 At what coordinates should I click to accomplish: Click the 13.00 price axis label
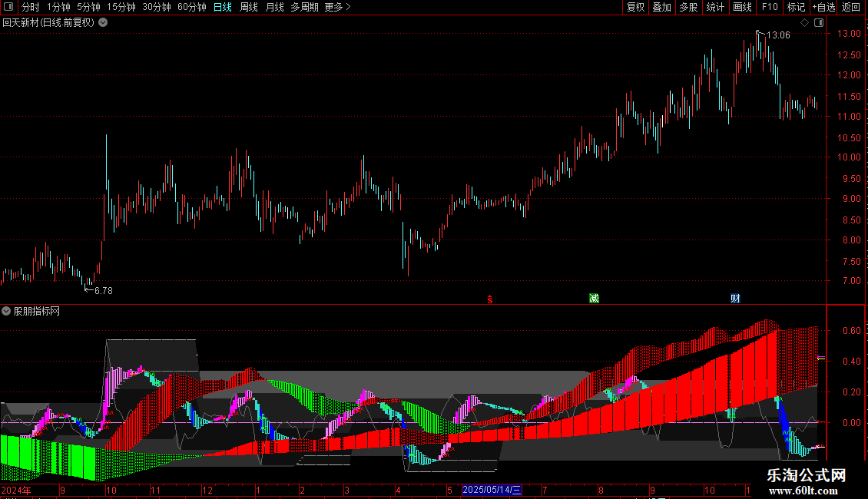pyautogui.click(x=849, y=34)
